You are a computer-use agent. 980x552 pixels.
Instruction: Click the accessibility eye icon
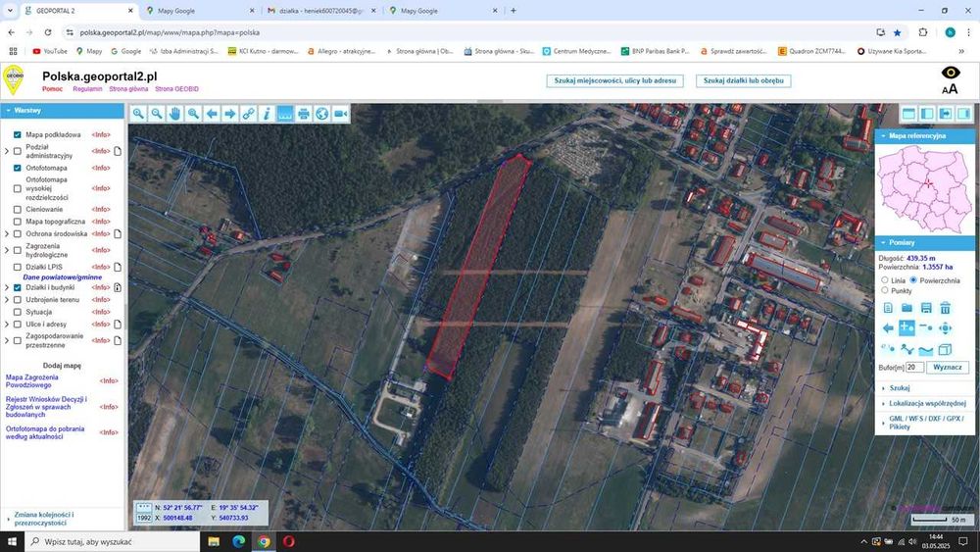(951, 73)
